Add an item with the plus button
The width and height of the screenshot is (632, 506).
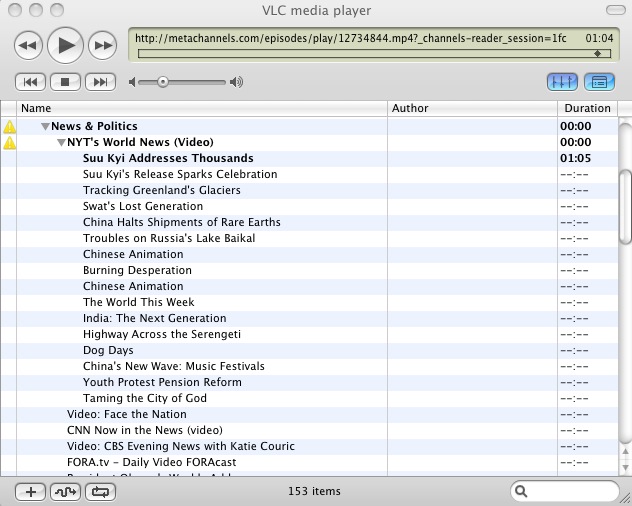click(x=31, y=491)
